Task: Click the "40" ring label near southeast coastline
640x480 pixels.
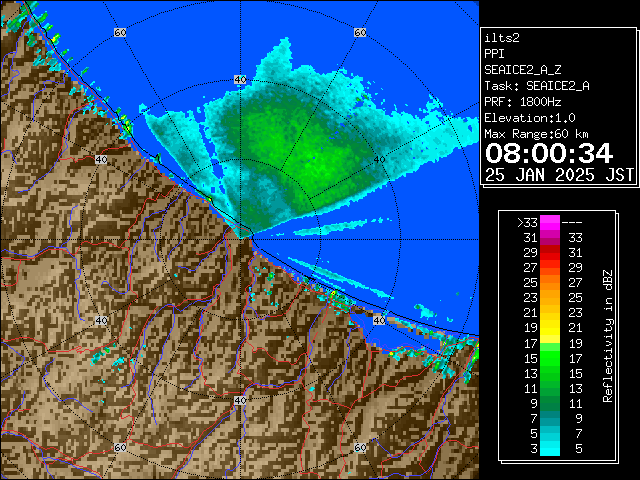Action: 379,320
